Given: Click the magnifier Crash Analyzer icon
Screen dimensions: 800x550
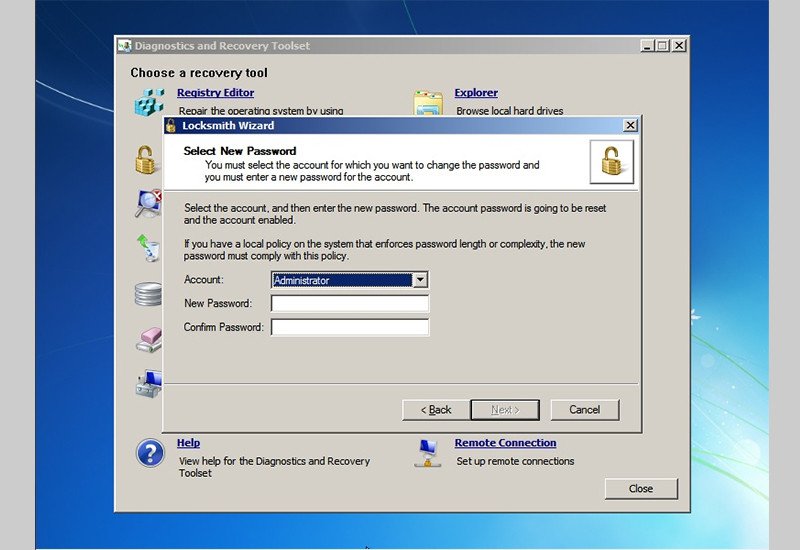Looking at the screenshot, I should pos(148,204).
